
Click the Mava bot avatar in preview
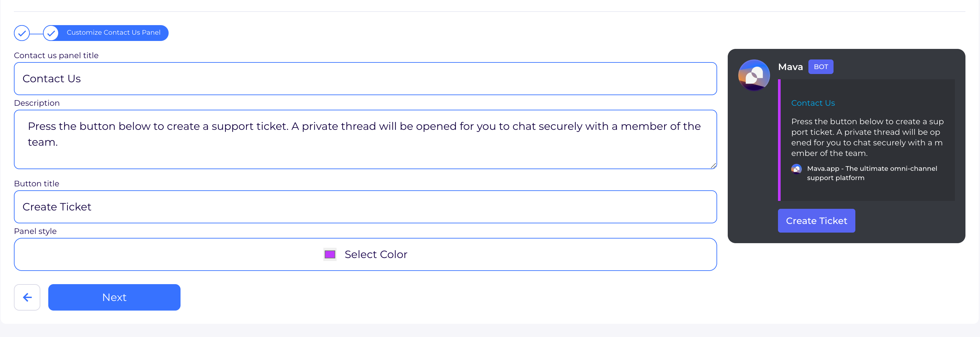tap(754, 75)
